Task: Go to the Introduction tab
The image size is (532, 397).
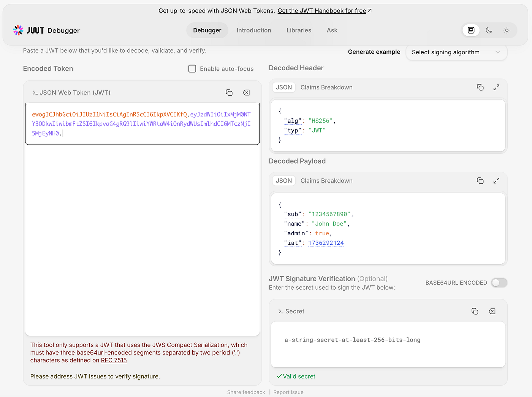Action: click(254, 30)
